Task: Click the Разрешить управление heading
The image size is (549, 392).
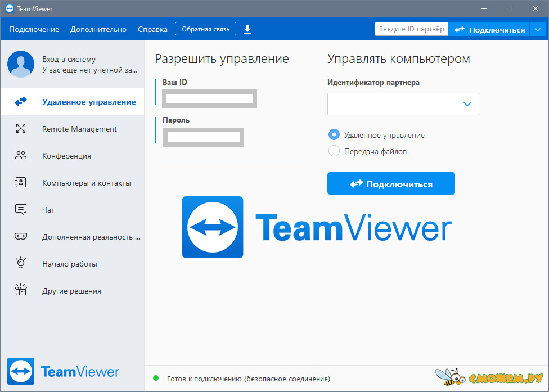Action: click(x=222, y=59)
